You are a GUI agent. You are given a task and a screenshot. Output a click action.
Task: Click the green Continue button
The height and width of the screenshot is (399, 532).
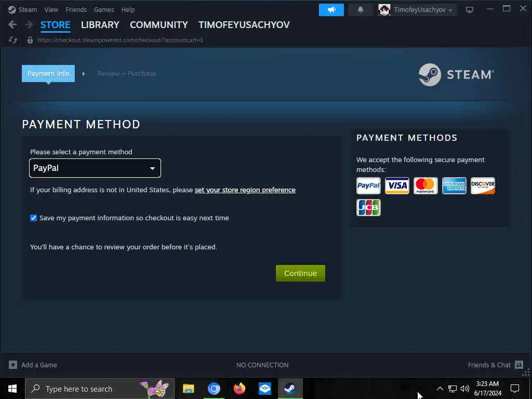pyautogui.click(x=300, y=273)
